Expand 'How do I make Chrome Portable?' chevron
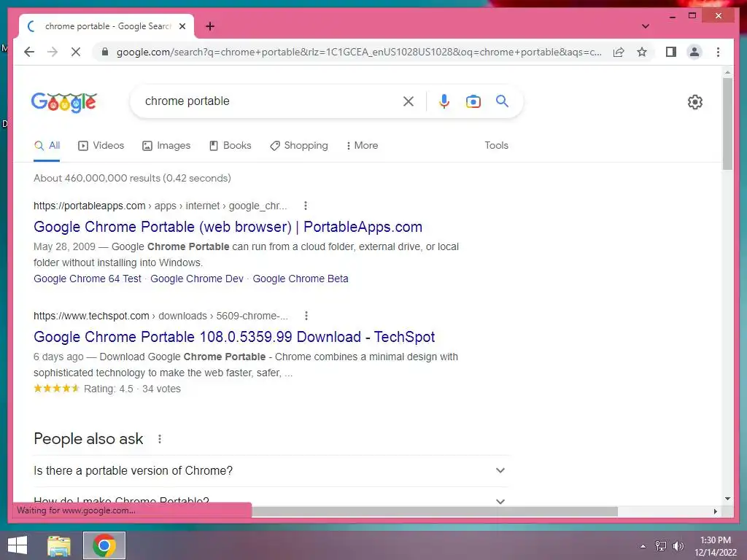The width and height of the screenshot is (747, 560). coord(500,502)
